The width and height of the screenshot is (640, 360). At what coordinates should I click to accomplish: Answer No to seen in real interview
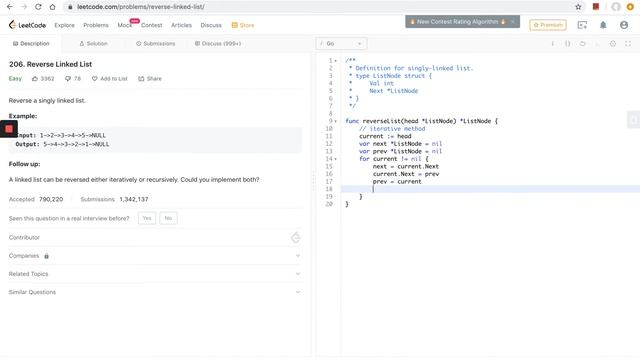point(168,218)
